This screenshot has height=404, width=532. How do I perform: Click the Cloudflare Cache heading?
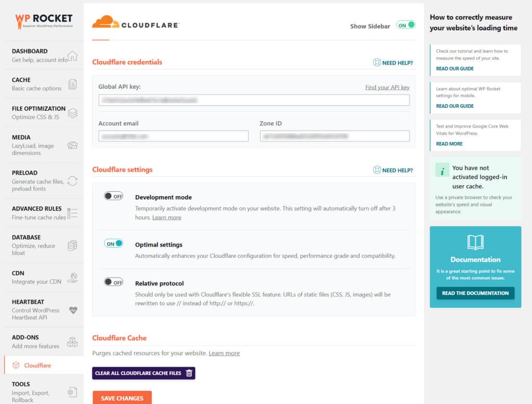click(x=119, y=338)
